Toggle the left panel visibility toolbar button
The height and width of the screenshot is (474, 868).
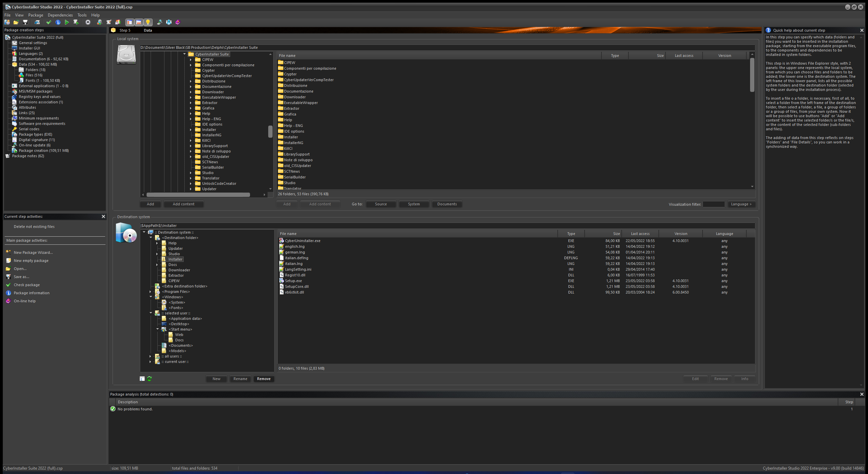pyautogui.click(x=130, y=22)
